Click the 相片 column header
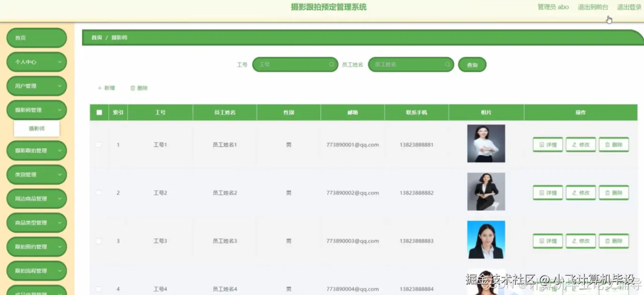 point(486,113)
